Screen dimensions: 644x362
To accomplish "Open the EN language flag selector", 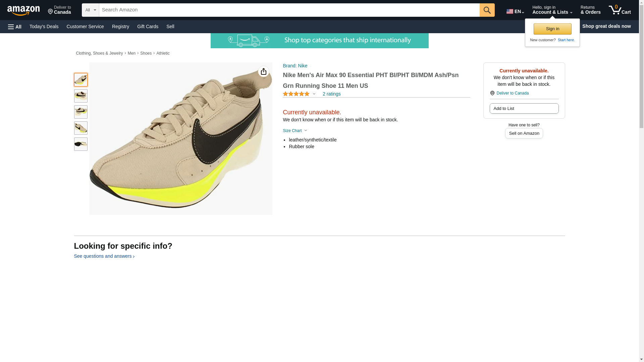I will pos(515,11).
